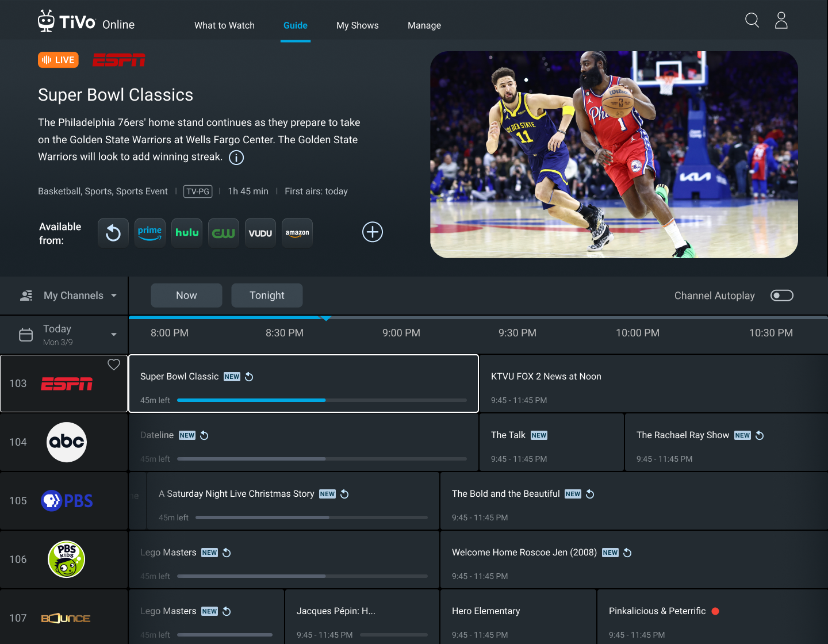
Task: Click restart icon next to Super Bowl Classic
Action: click(x=249, y=377)
